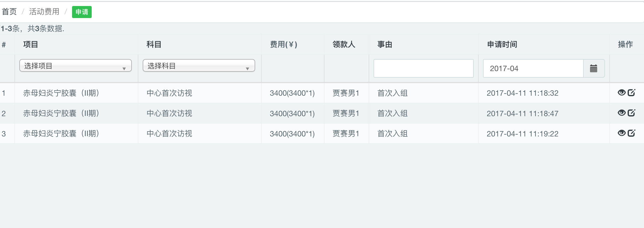Go to 首页 breadcrumb link
Viewport: 644px width, 228px height.
pyautogui.click(x=9, y=11)
